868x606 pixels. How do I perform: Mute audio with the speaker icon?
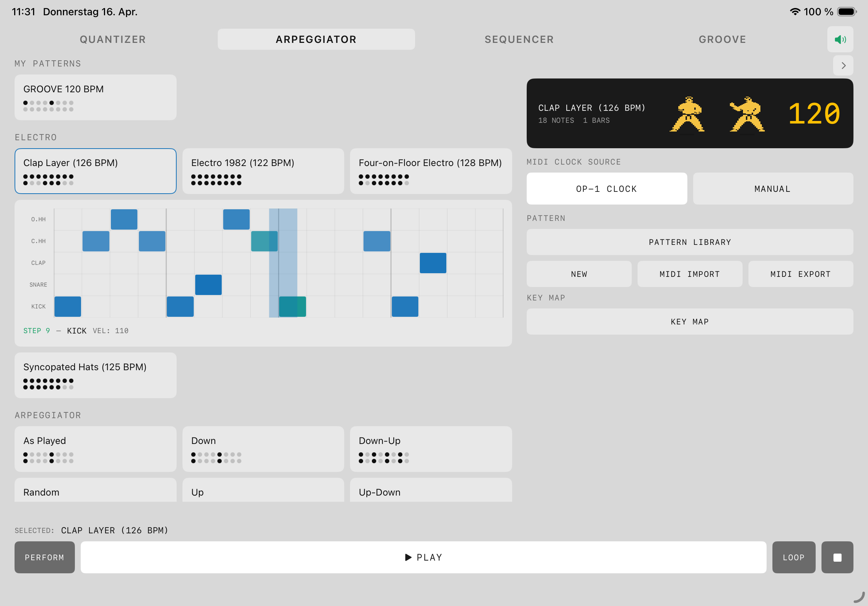pos(840,39)
